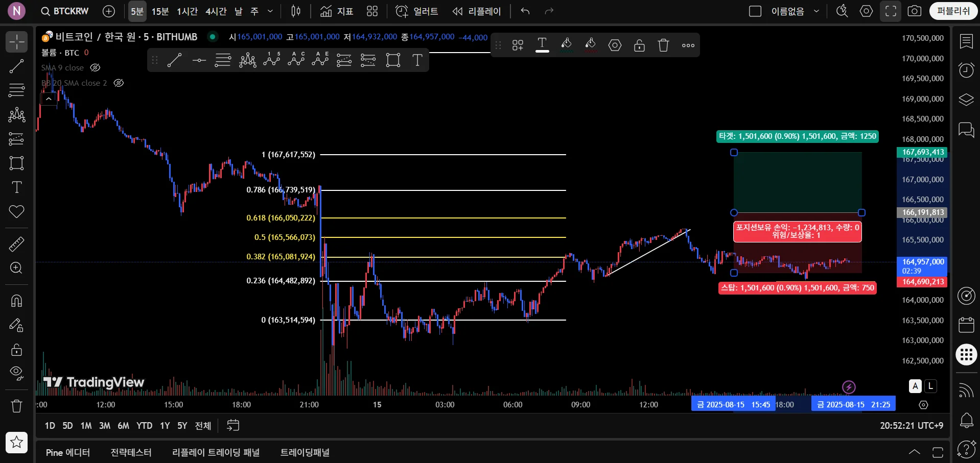Take a chart snapshot with camera icon
Image resolution: width=980 pixels, height=463 pixels.
915,11
